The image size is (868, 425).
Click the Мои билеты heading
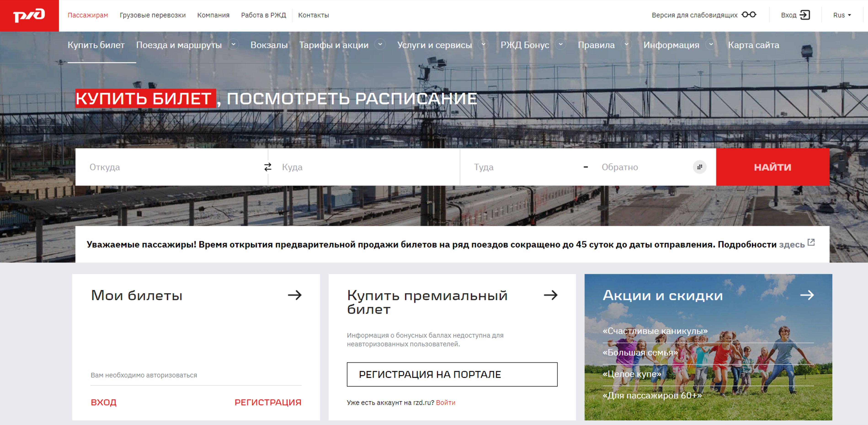(137, 296)
